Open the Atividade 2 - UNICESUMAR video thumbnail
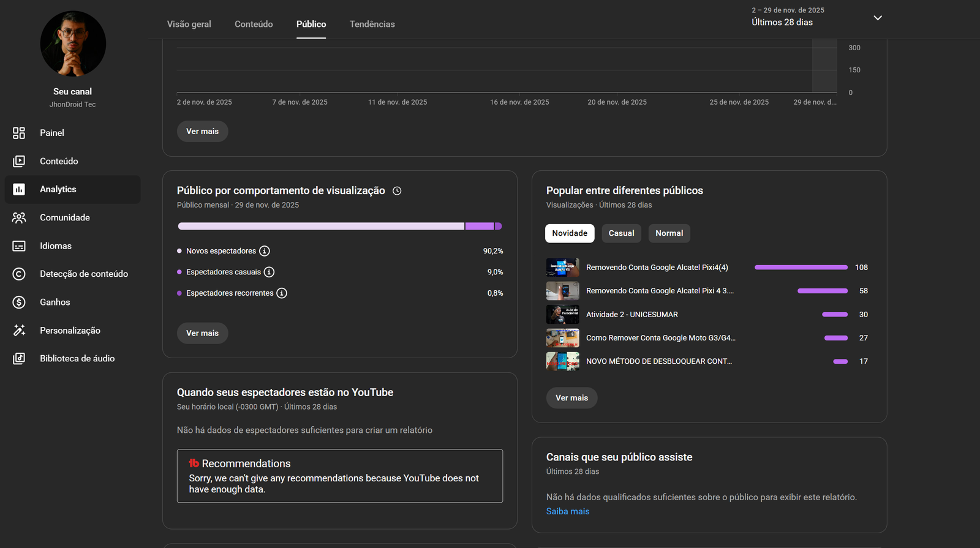This screenshot has height=548, width=980. coord(562,314)
